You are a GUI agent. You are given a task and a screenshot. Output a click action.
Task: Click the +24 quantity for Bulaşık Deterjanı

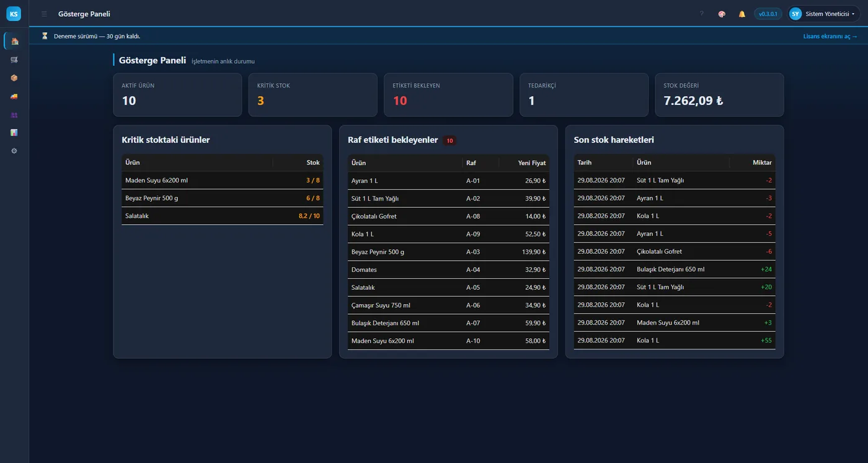pos(766,269)
